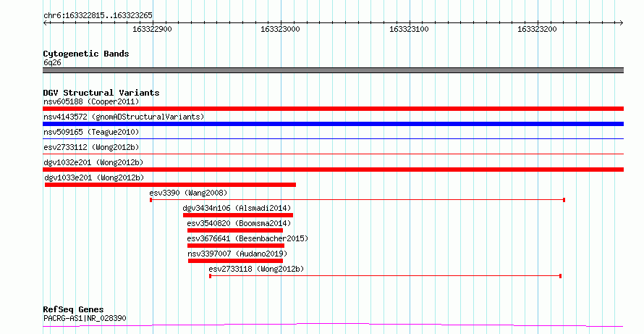Open the PACRG-AS1|NR_028390 gene label
Screen dimensions: 644x334
pyautogui.click(x=85, y=318)
